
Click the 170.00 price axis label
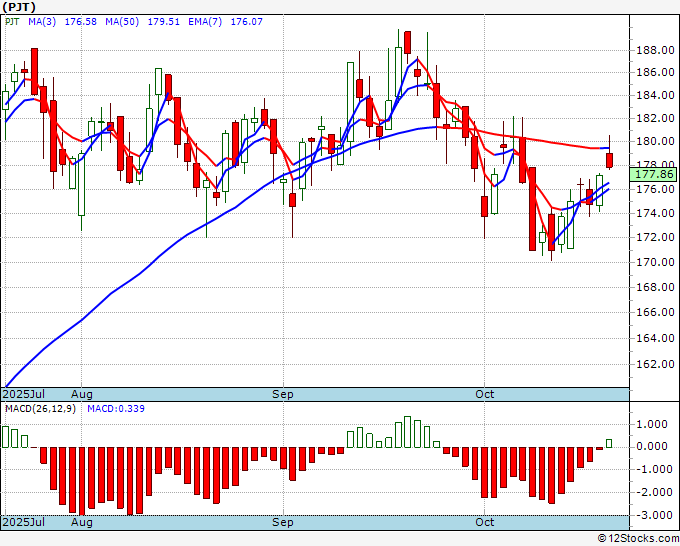pyautogui.click(x=655, y=262)
